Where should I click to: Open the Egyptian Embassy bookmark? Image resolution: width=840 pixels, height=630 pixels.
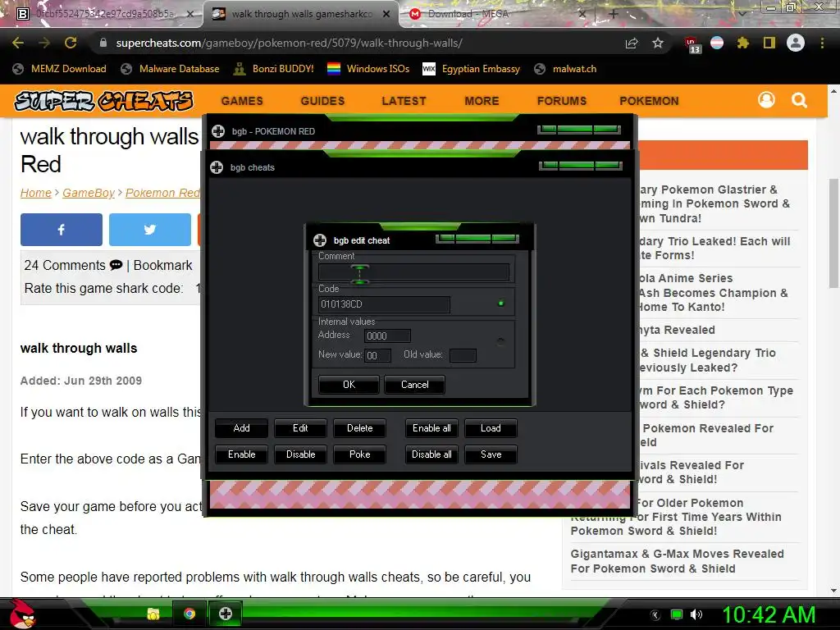coord(472,69)
